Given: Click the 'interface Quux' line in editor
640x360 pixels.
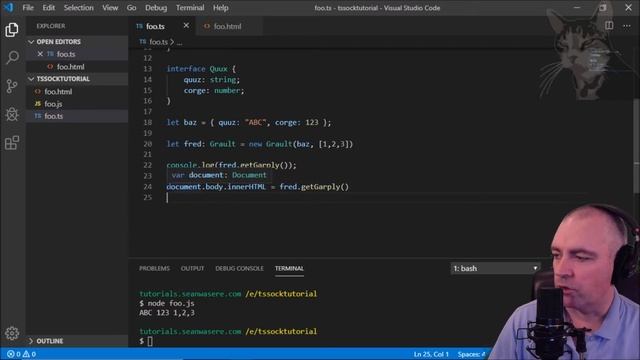Looking at the screenshot, I should coord(201,69).
